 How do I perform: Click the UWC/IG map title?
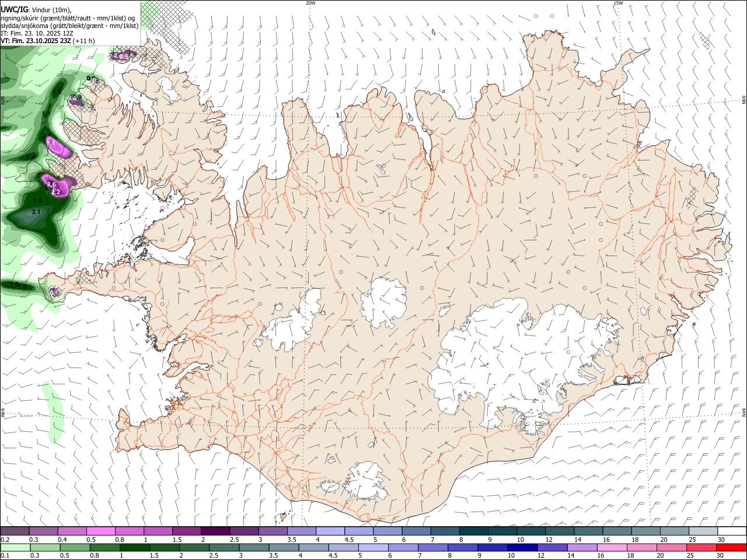[14, 9]
